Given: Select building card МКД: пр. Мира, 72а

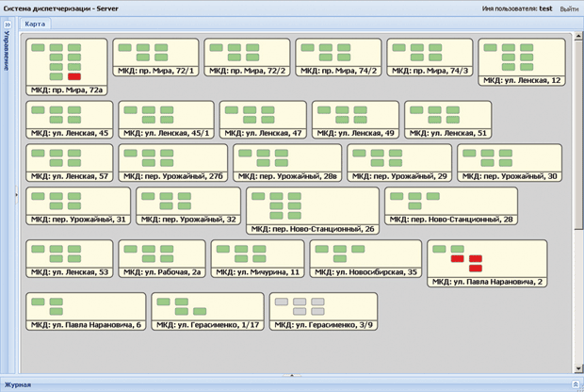Looking at the screenshot, I should pyautogui.click(x=67, y=67).
